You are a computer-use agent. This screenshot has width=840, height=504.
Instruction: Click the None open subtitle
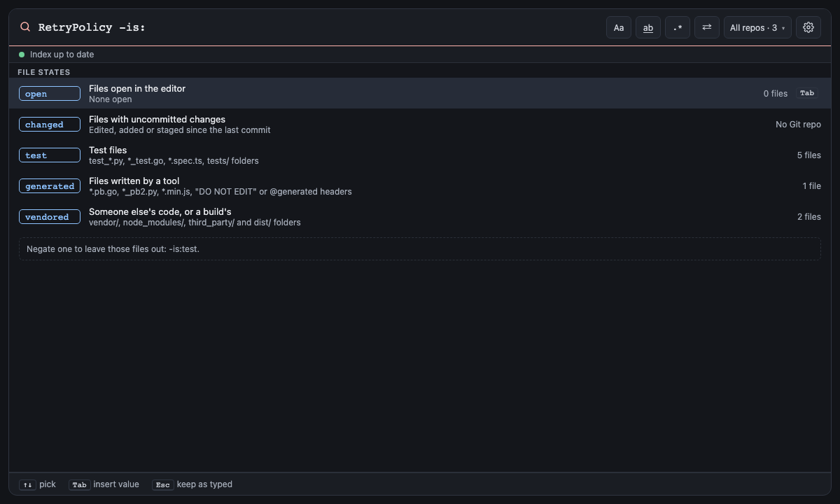tap(110, 99)
